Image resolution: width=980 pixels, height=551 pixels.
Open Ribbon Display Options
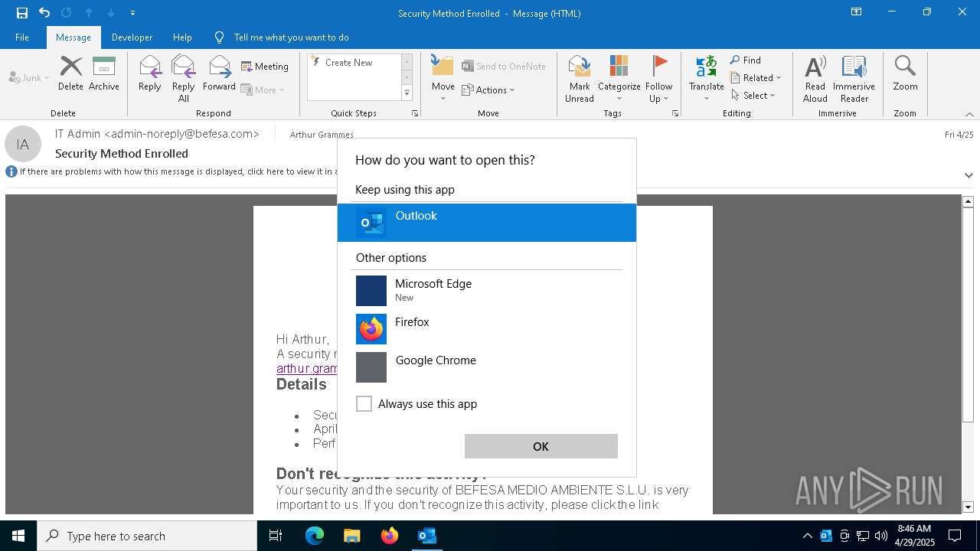tap(856, 12)
